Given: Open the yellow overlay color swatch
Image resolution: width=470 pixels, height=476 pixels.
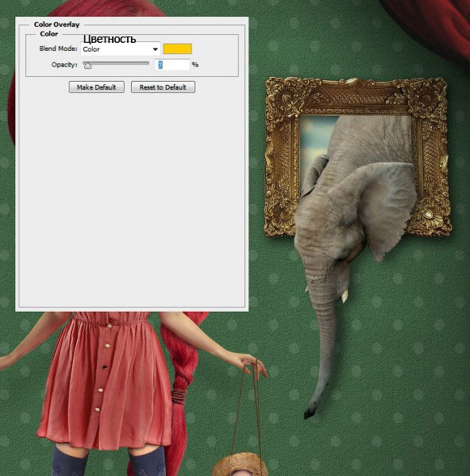Looking at the screenshot, I should point(177,49).
